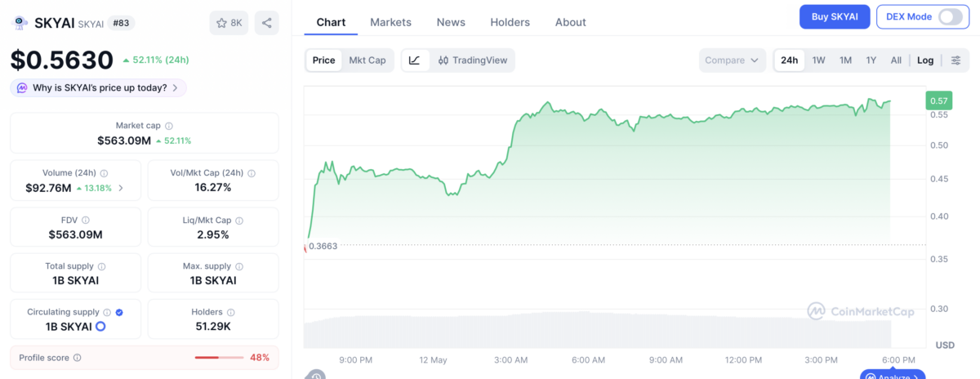Click the 0.3663 opening price marker

coord(323,245)
